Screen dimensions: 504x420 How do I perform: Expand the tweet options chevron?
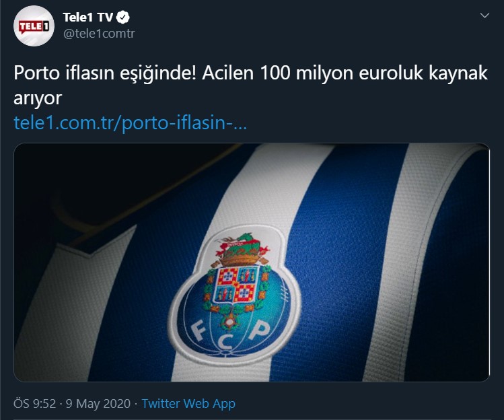(x=484, y=15)
